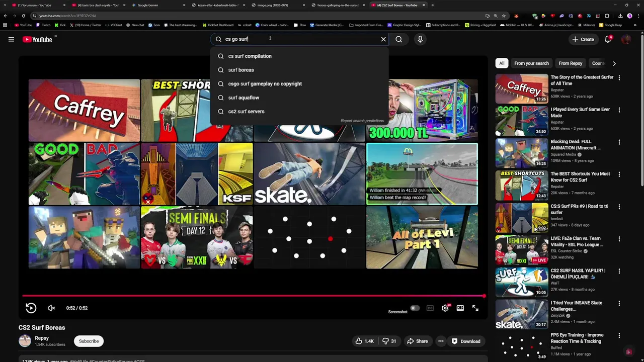Replay the video with replay button
Viewport: 644px width, 362px height.
point(31,308)
